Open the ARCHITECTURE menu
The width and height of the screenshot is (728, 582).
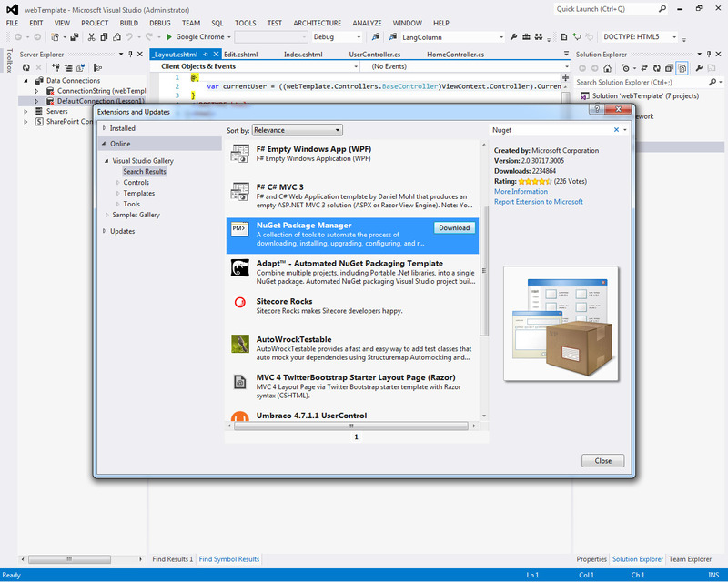(317, 23)
